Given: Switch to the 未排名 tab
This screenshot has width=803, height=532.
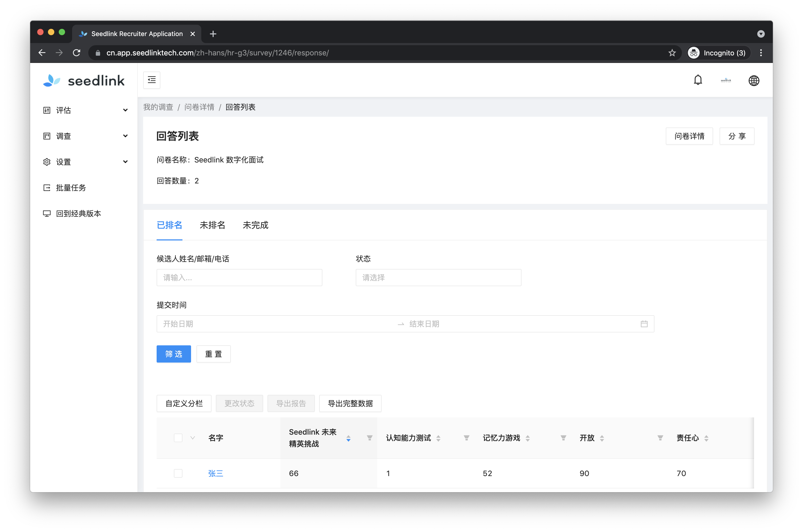Looking at the screenshot, I should [212, 225].
